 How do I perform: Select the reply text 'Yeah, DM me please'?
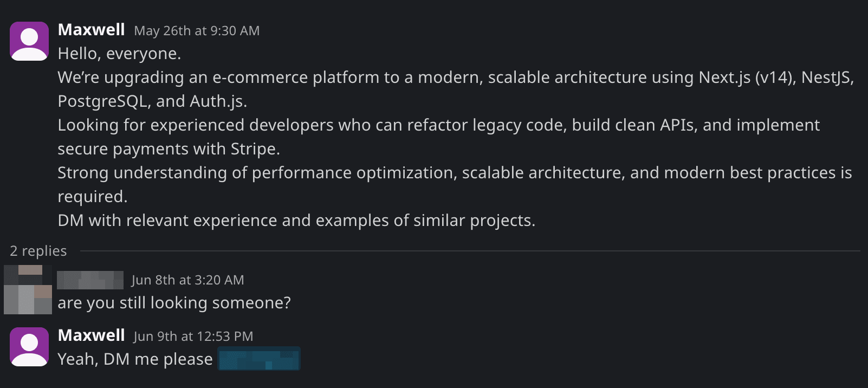tap(135, 359)
